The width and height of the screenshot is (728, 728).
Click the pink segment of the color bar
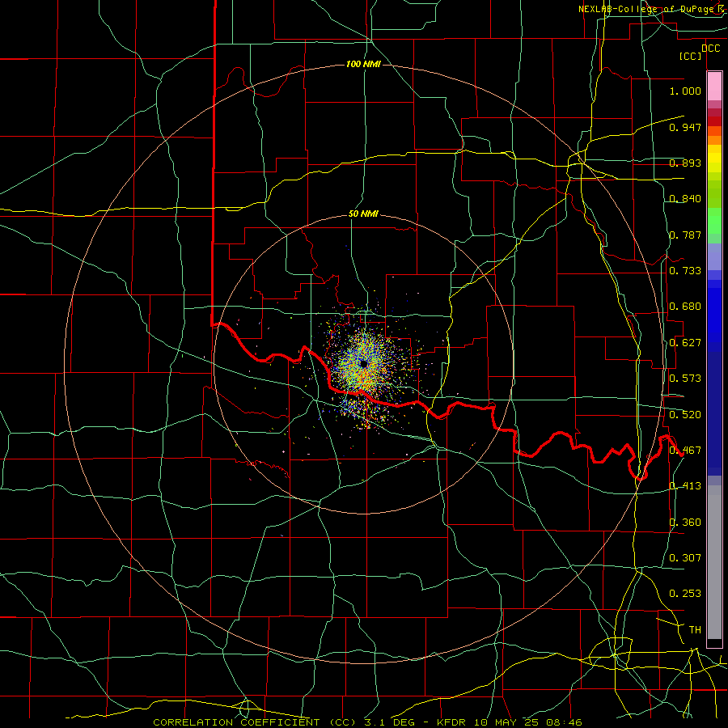(714, 87)
